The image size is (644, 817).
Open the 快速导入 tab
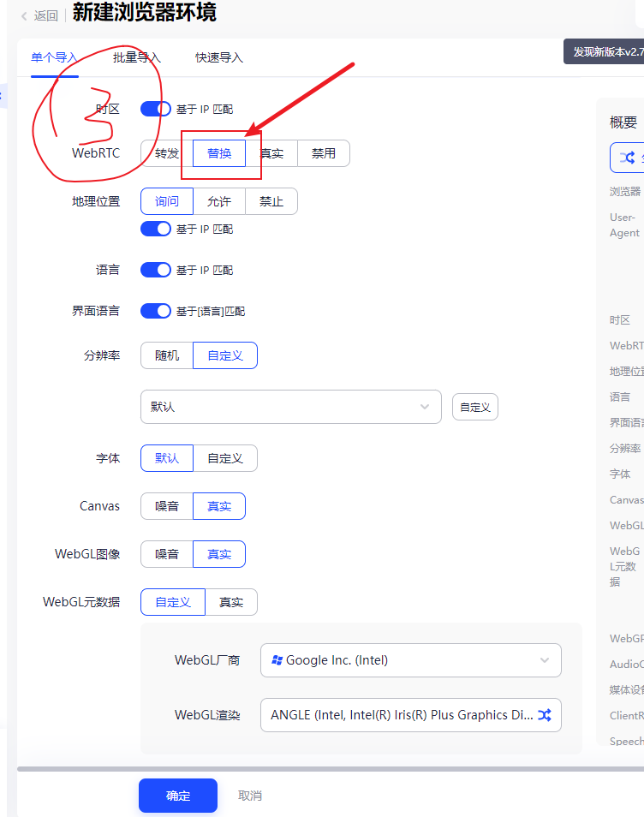pyautogui.click(x=219, y=57)
